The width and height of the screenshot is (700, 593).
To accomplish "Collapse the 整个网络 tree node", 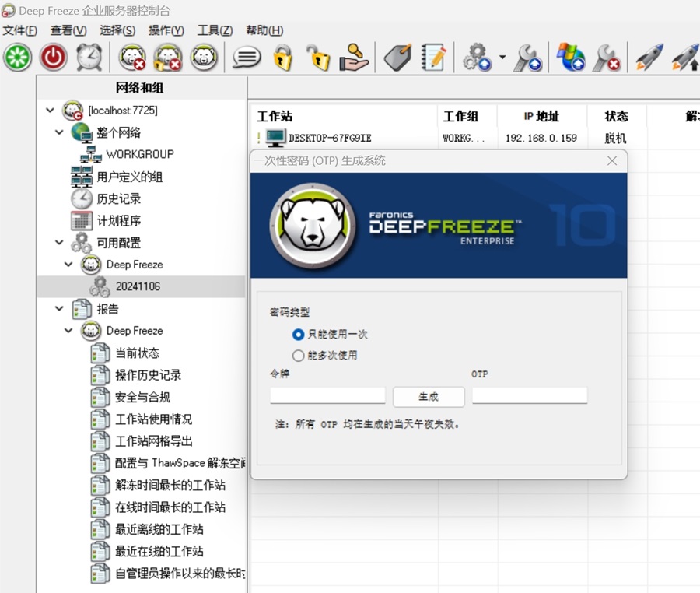I will click(x=59, y=132).
